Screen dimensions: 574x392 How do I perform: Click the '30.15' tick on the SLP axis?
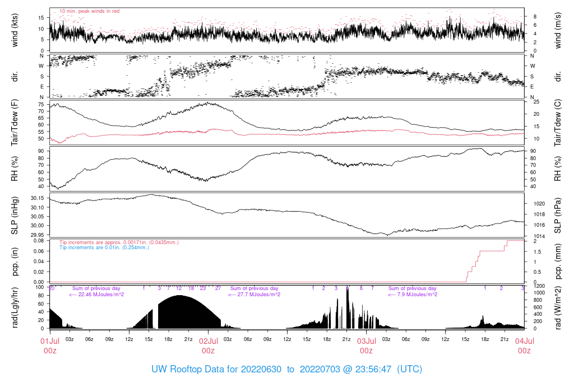point(38,198)
